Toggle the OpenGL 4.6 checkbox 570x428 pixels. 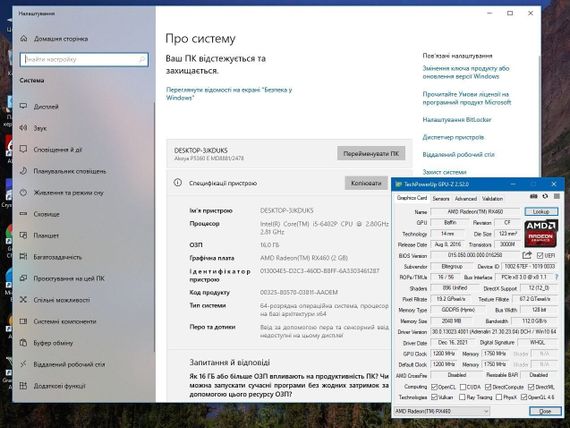pyautogui.click(x=524, y=397)
